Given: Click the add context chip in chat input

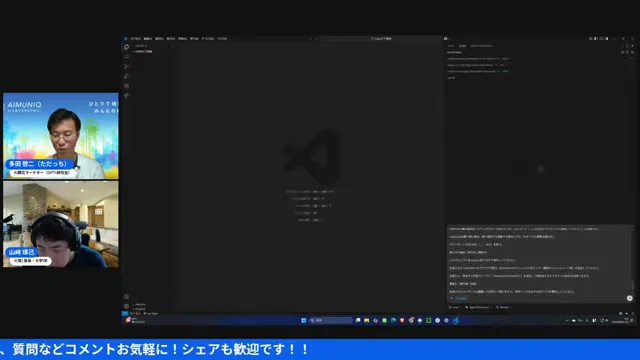Looking at the screenshot, I should (460, 298).
